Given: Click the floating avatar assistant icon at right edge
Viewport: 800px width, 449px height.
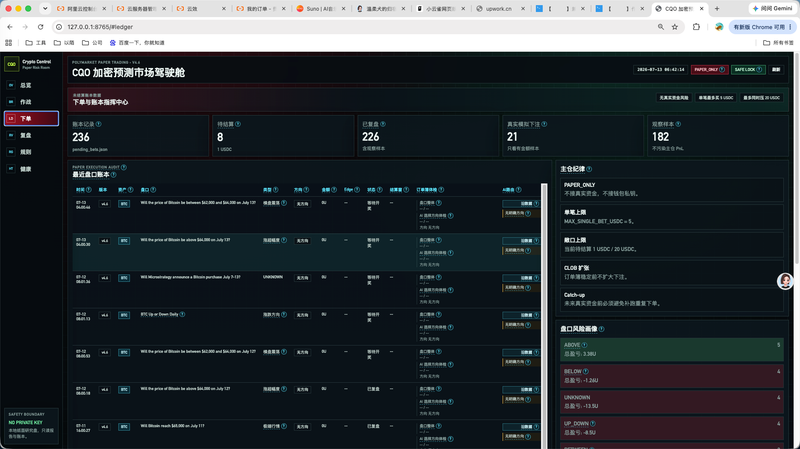Looking at the screenshot, I should click(785, 281).
